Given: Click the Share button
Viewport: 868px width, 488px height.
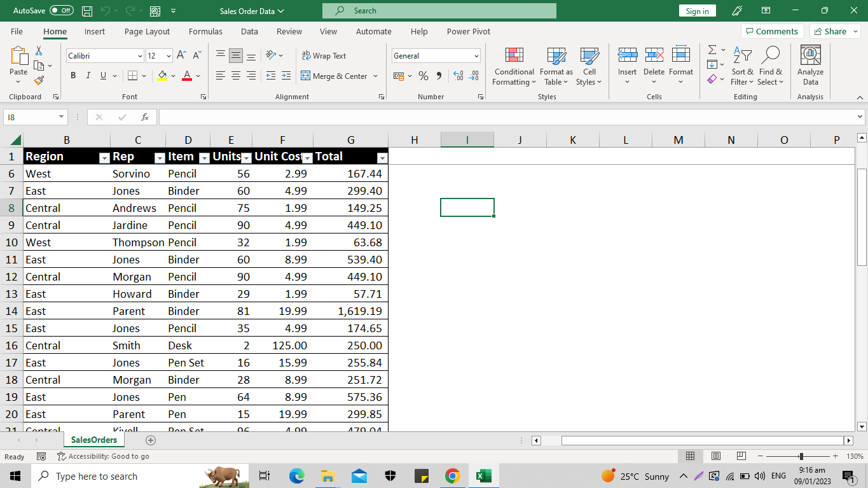Looking at the screenshot, I should click(x=834, y=31).
